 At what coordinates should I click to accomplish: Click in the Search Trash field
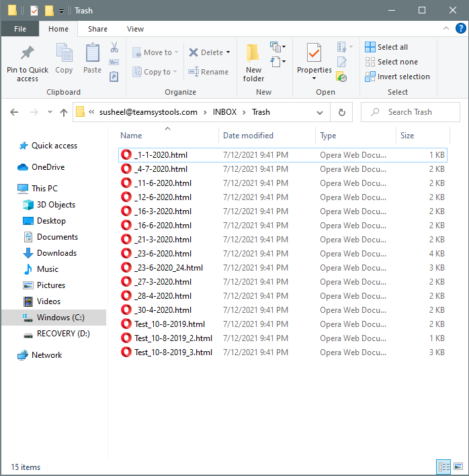point(411,112)
